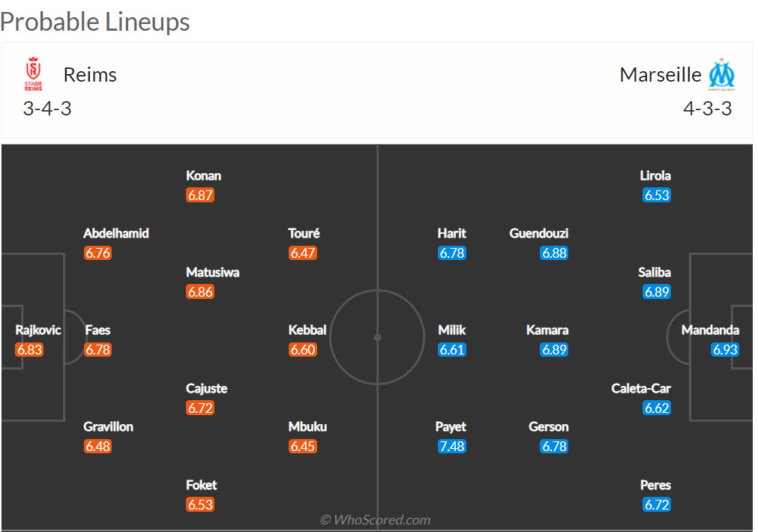
Task: Select player Matusiwa's name
Action: click(213, 273)
